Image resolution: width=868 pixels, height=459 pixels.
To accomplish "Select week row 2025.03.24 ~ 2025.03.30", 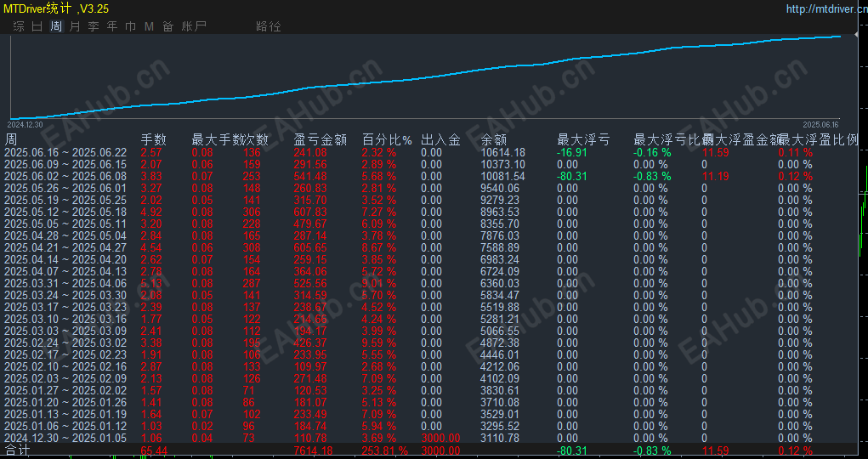I will 65,295.
